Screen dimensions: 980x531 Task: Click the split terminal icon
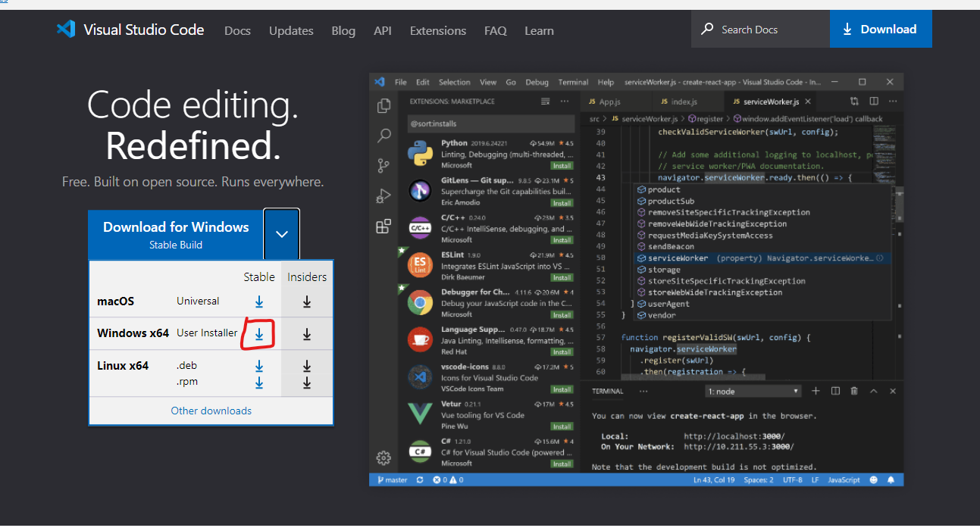pyautogui.click(x=835, y=391)
